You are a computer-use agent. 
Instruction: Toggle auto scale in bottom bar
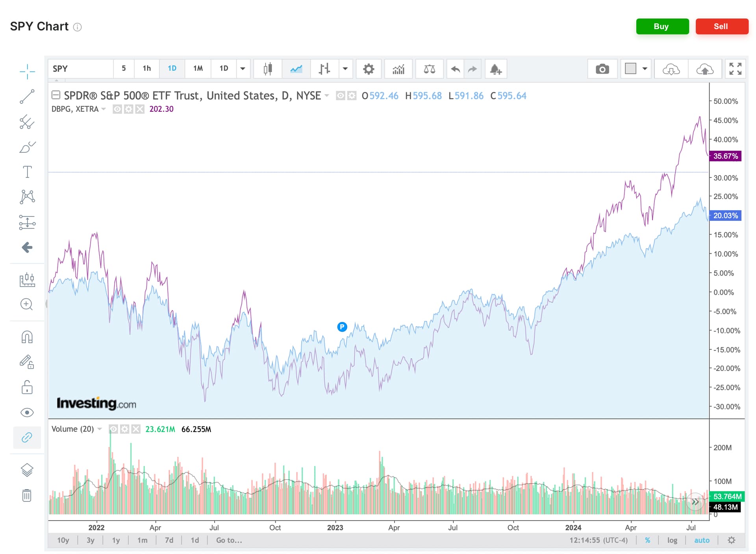tap(702, 540)
